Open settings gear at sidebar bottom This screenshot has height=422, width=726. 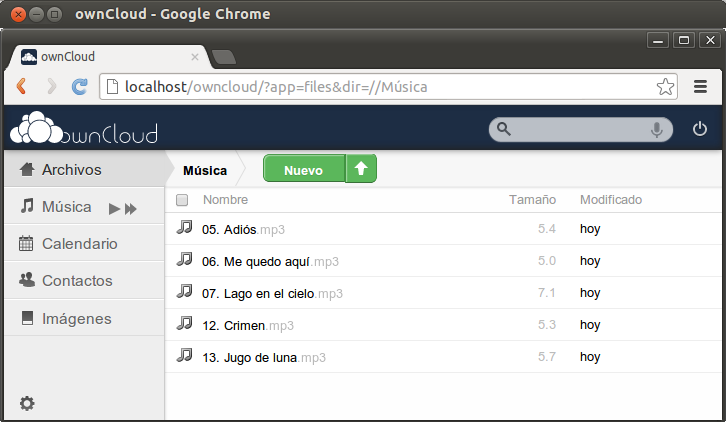coord(27,403)
